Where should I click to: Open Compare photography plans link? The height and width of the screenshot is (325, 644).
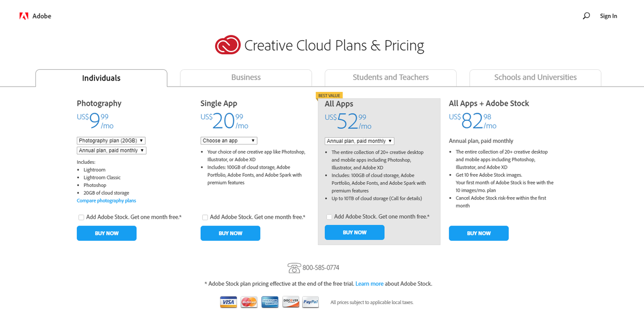(x=106, y=201)
